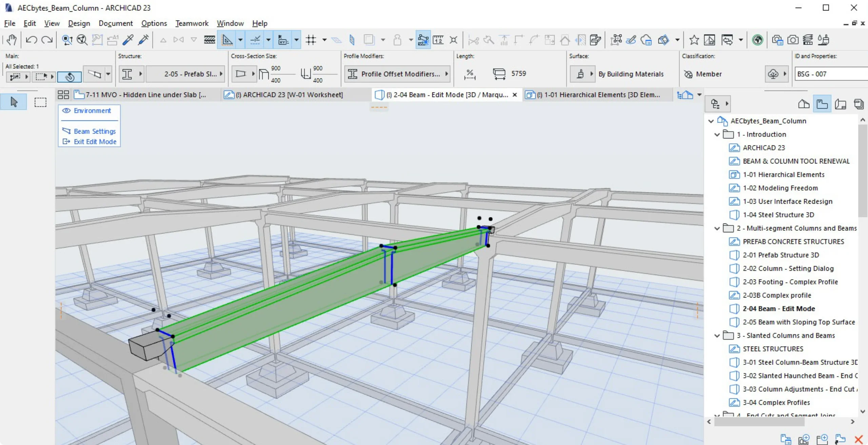Viewport: 868px width, 445px height.
Task: Close the 2-04 Beam Edit Mode tab
Action: coord(515,95)
